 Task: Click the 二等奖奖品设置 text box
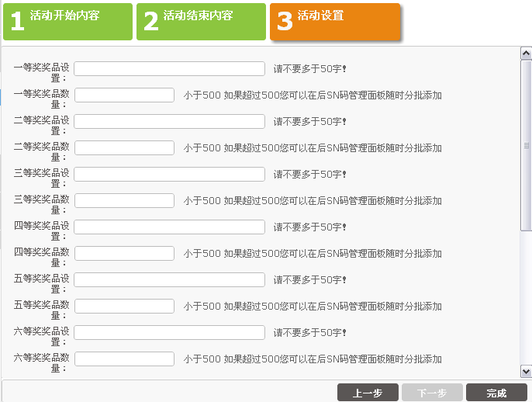click(169, 121)
